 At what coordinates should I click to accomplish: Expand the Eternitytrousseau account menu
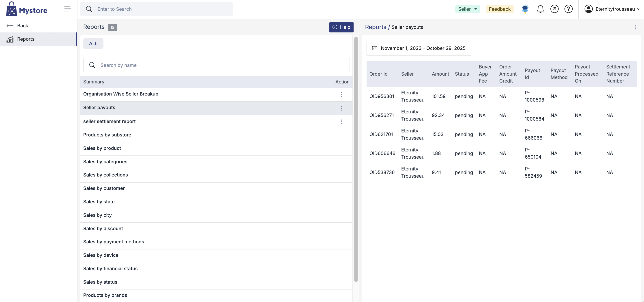(612, 9)
